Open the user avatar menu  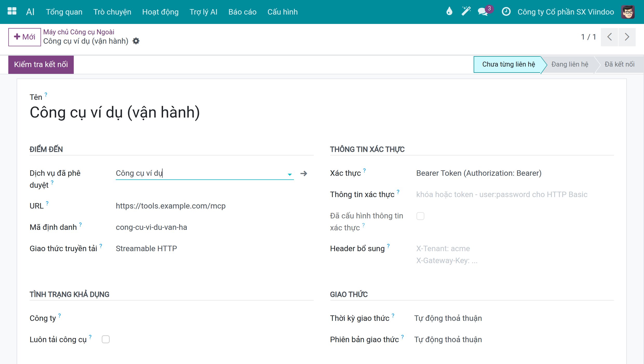[628, 12]
